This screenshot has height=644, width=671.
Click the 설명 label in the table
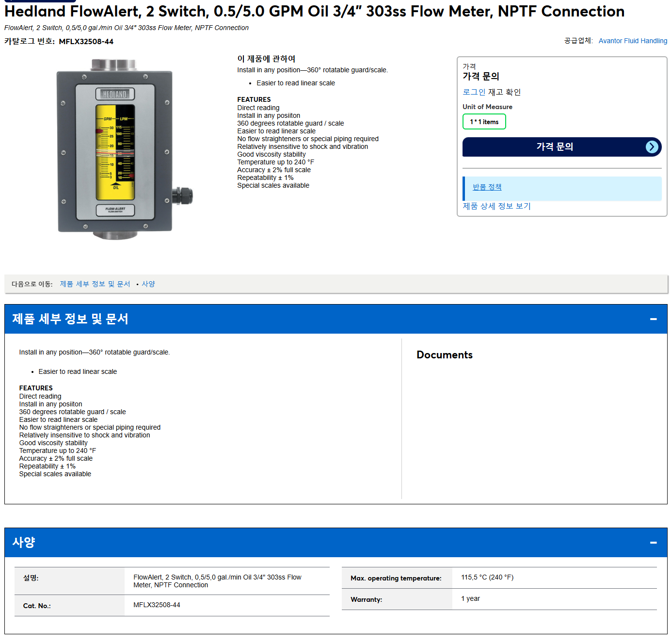coord(31,578)
